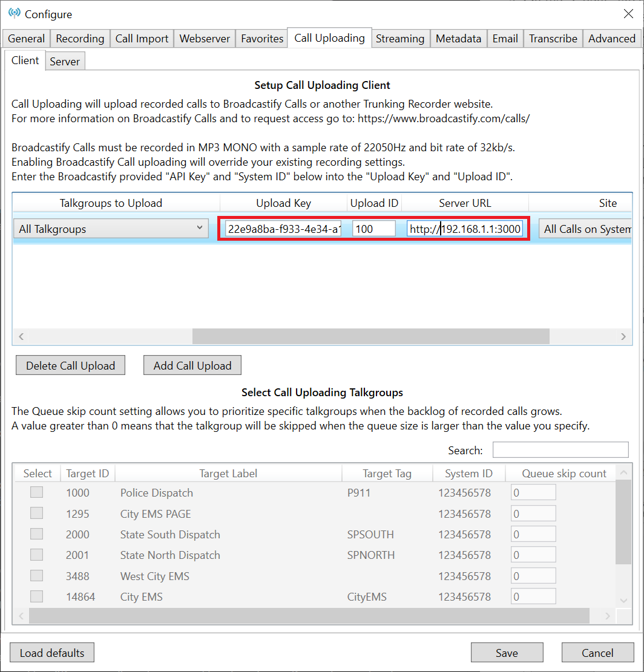Image resolution: width=644 pixels, height=672 pixels.
Task: Check the City EMS PAGE talkgroup checkbox
Action: (36, 513)
